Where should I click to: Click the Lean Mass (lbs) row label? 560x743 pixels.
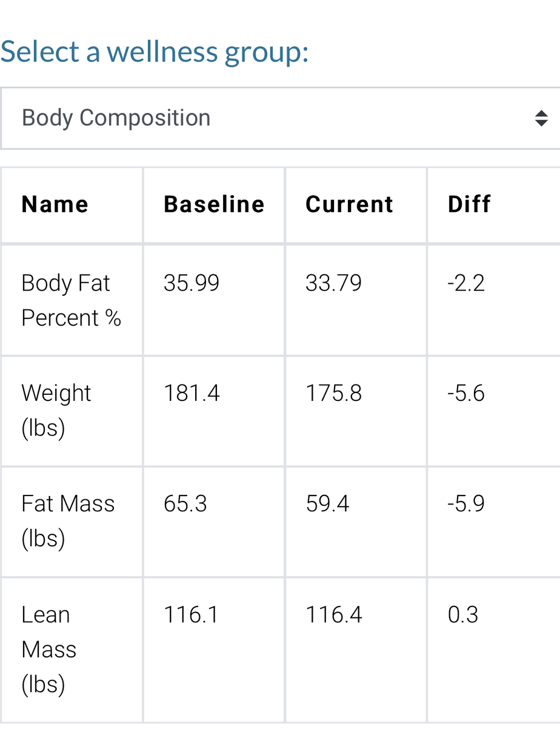[49, 649]
